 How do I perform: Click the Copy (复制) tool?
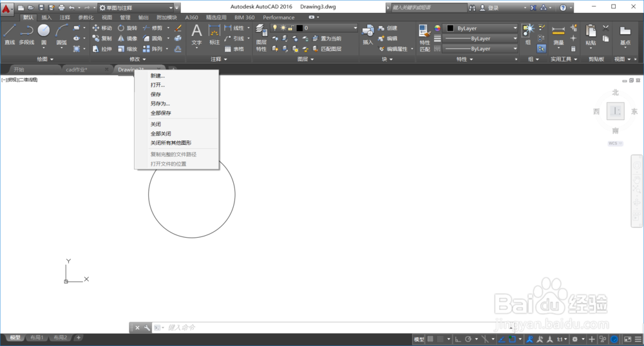102,38
